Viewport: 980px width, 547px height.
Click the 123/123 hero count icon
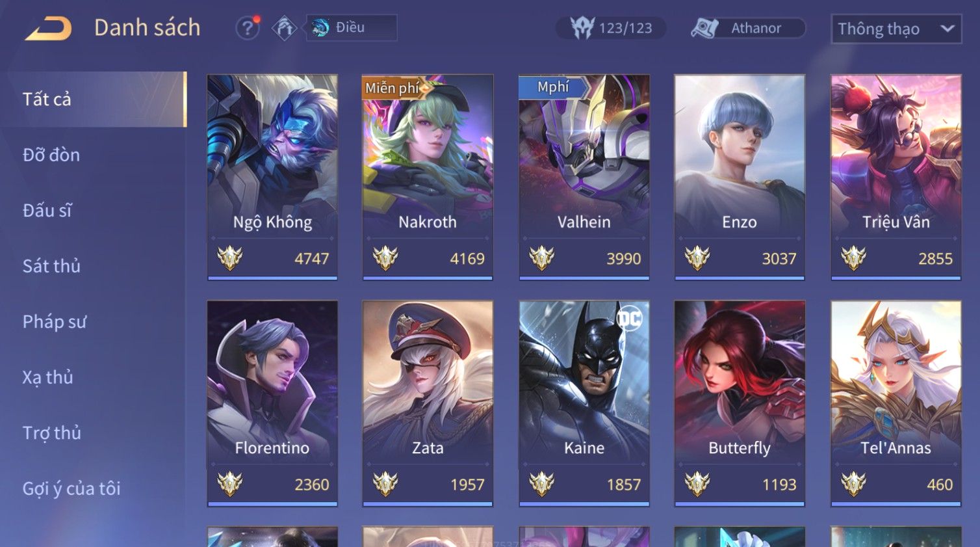pos(582,27)
